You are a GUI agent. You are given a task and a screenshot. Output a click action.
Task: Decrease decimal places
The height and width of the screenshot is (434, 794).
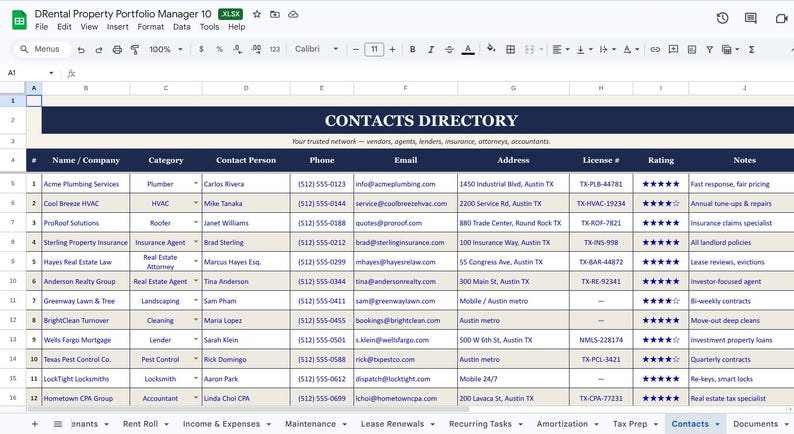coord(237,50)
